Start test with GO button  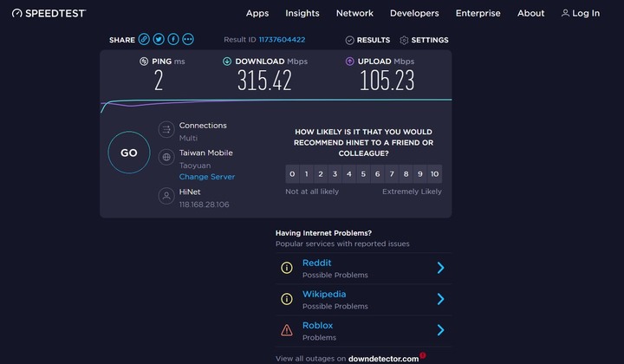[x=129, y=153]
